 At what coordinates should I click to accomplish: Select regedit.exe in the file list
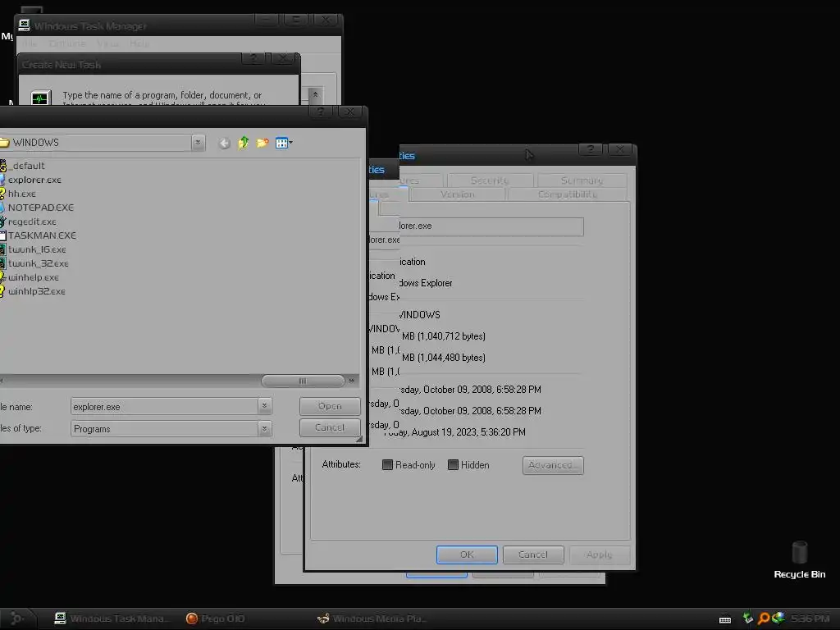(x=29, y=221)
